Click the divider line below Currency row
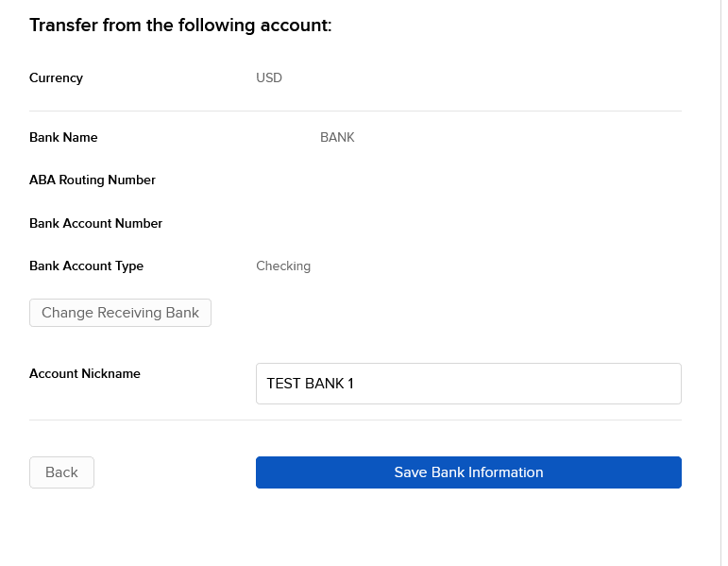The height and width of the screenshot is (566, 728). coord(355,111)
